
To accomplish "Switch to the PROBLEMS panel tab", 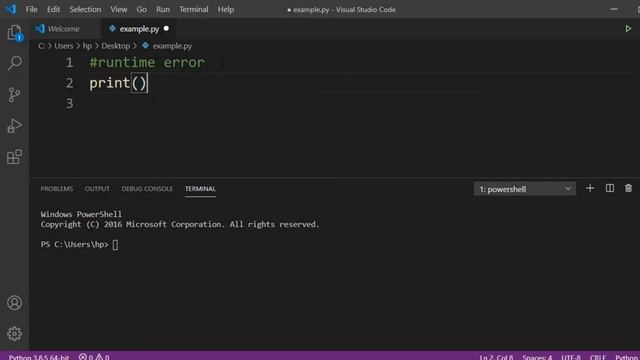I will pyautogui.click(x=57, y=189).
